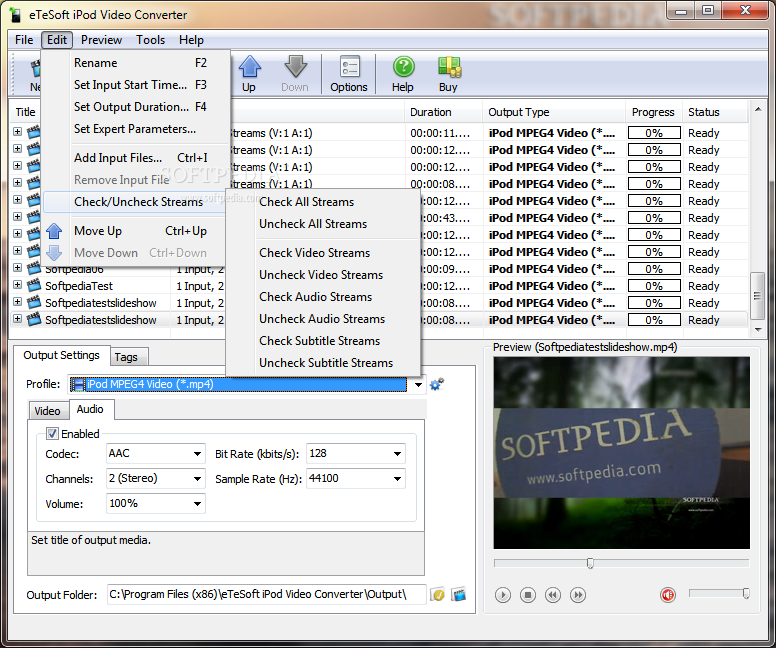Open the Volume 100% dropdown
776x648 pixels.
click(197, 504)
